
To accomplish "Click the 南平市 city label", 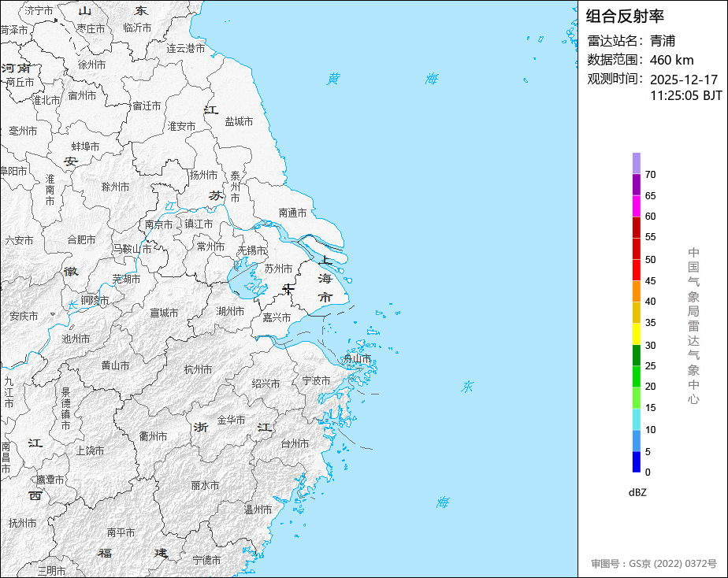I will click(121, 532).
